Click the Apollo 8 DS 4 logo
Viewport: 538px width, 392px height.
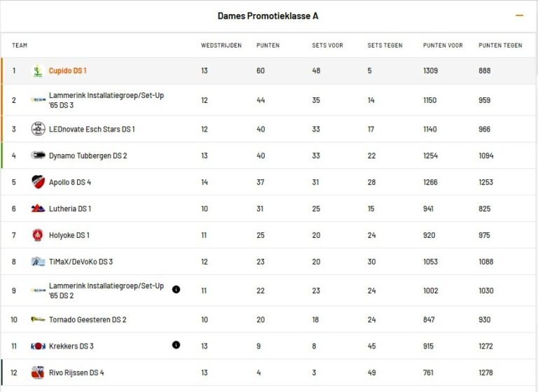pos(38,182)
